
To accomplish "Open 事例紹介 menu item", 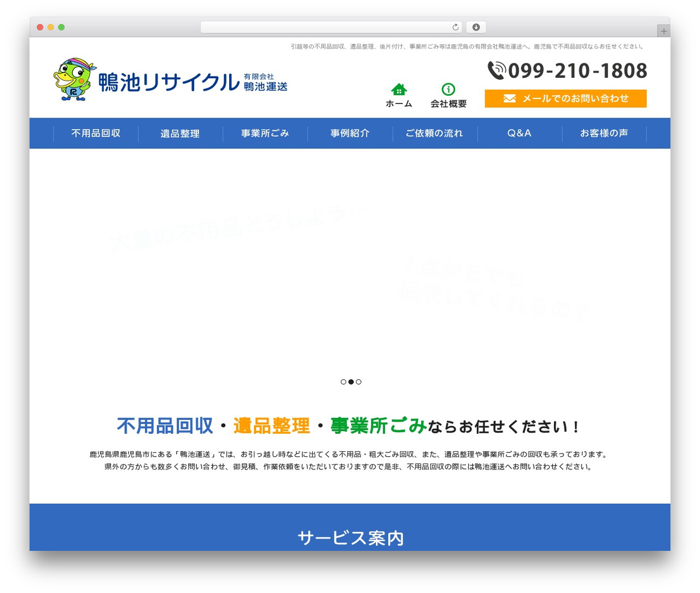I will pyautogui.click(x=350, y=133).
